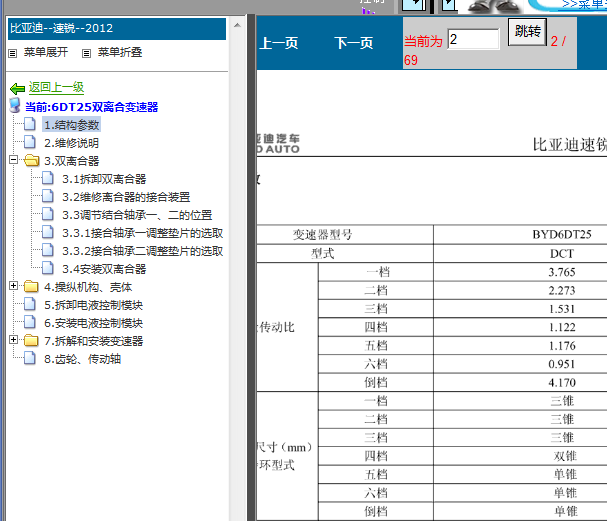This screenshot has height=521, width=607.
Task: Select the 1.结构参数 tree item
Action: click(x=72, y=125)
